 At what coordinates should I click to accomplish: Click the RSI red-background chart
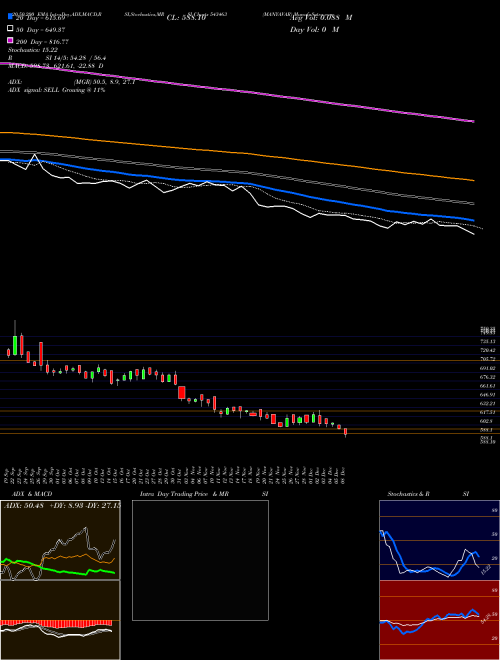(439, 620)
